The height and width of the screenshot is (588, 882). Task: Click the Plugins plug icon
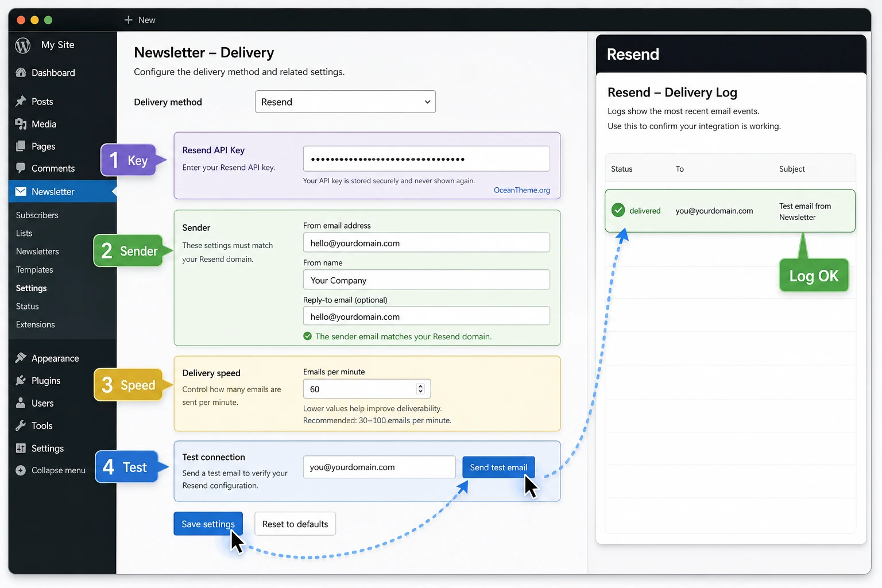(21, 380)
